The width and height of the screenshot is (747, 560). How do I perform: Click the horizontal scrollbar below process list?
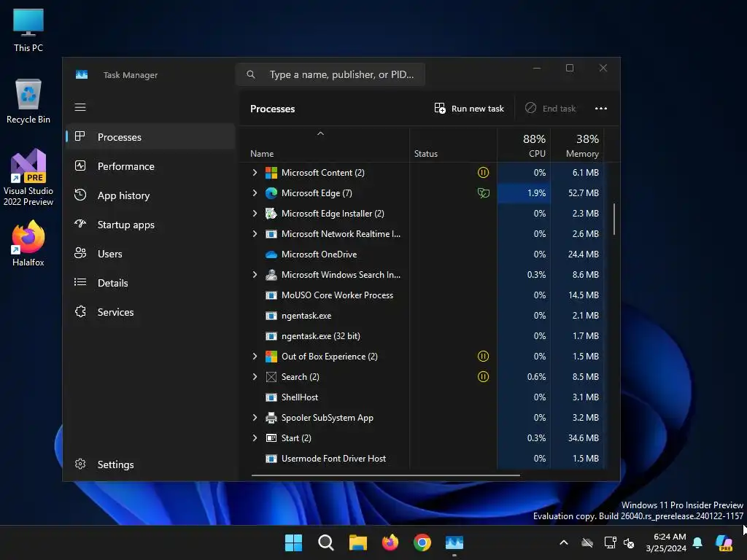[385, 475]
